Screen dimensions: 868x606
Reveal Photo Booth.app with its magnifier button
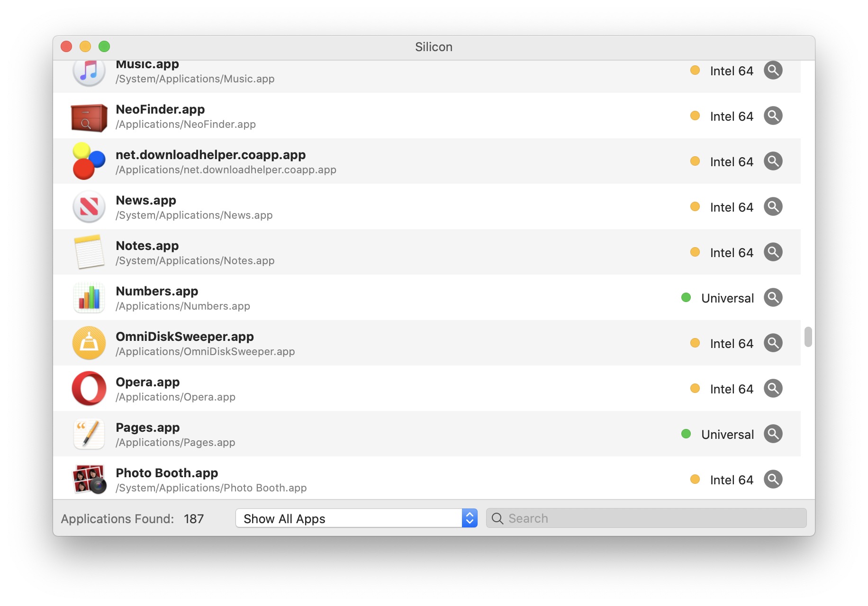[773, 480]
